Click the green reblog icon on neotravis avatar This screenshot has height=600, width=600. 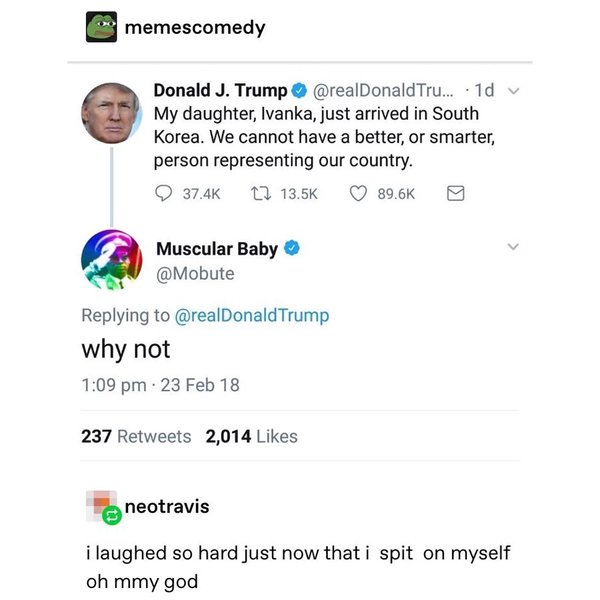(113, 516)
